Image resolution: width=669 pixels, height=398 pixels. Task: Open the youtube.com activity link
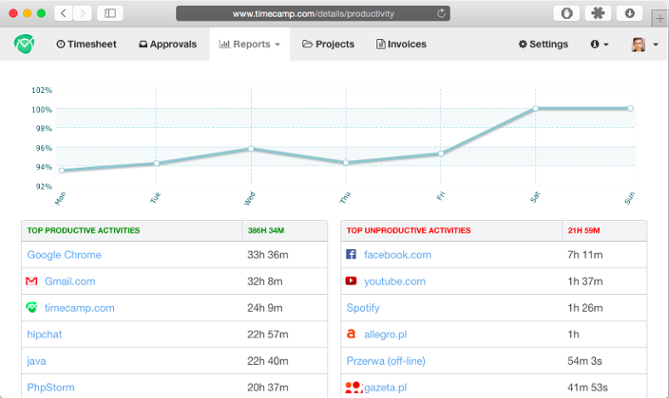click(x=395, y=281)
